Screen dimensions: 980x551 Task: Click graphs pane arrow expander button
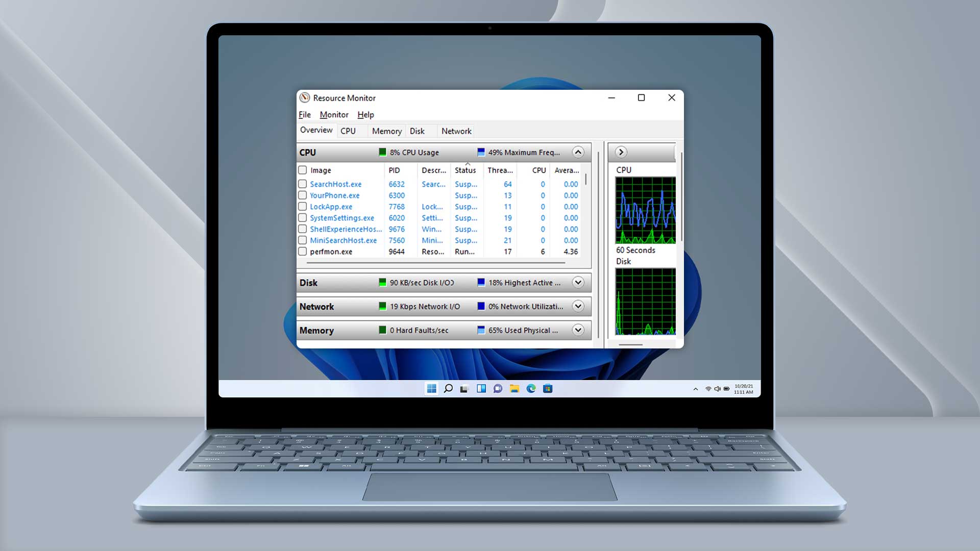tap(621, 152)
